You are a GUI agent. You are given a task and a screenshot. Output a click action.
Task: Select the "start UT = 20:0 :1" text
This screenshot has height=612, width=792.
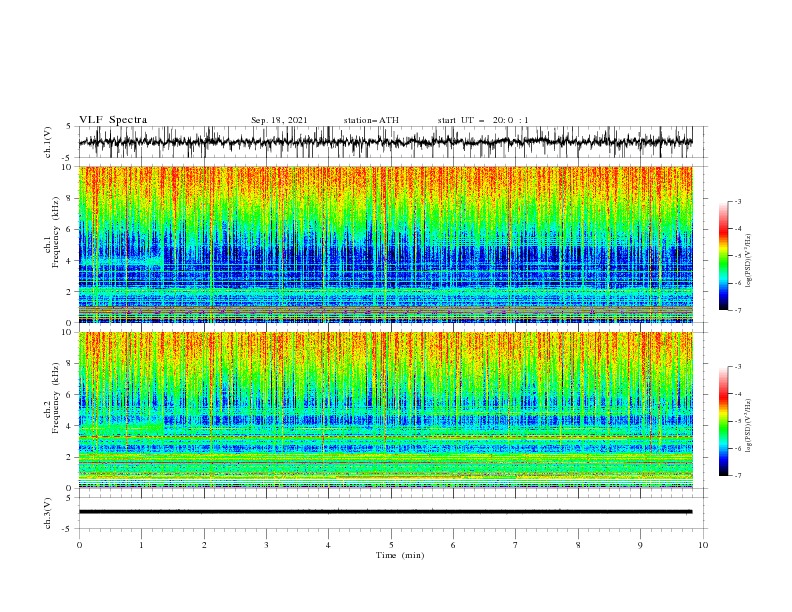coord(483,120)
